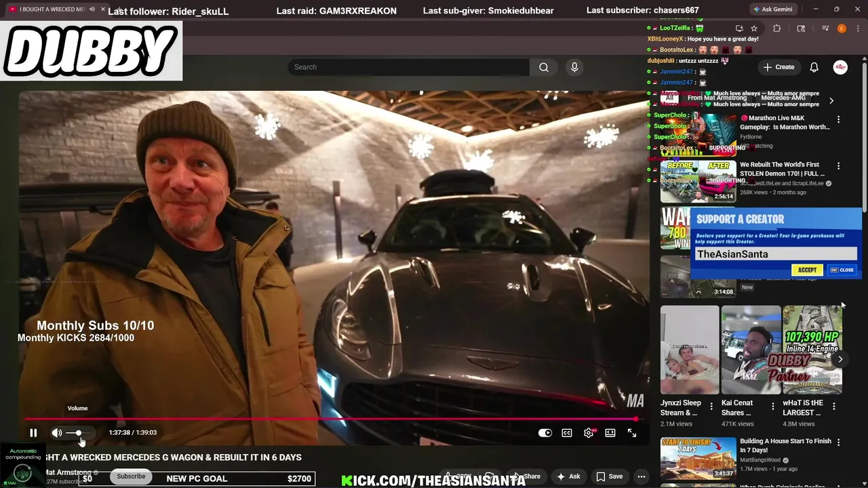Open the Chrome three-dot menu

pyautogui.click(x=856, y=28)
